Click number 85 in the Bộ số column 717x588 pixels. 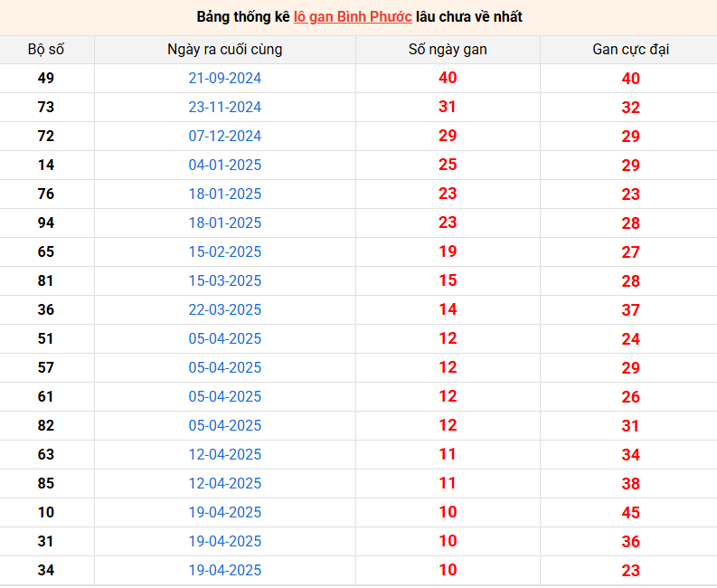point(46,483)
